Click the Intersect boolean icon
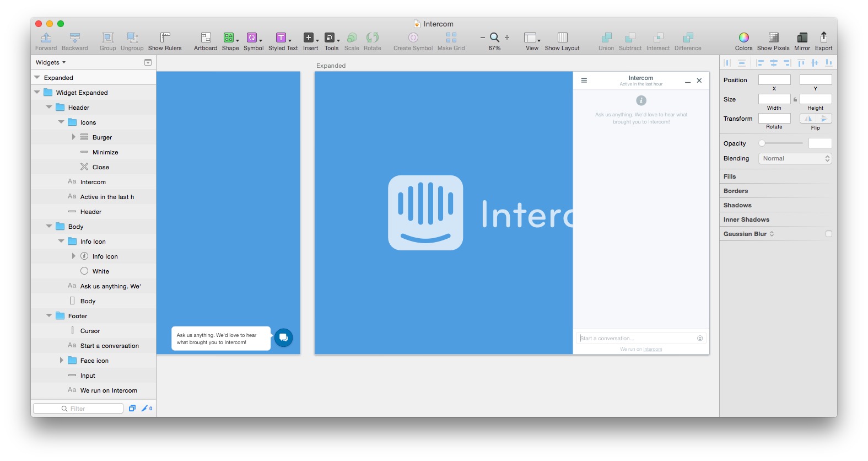The width and height of the screenshot is (868, 461). pos(658,37)
